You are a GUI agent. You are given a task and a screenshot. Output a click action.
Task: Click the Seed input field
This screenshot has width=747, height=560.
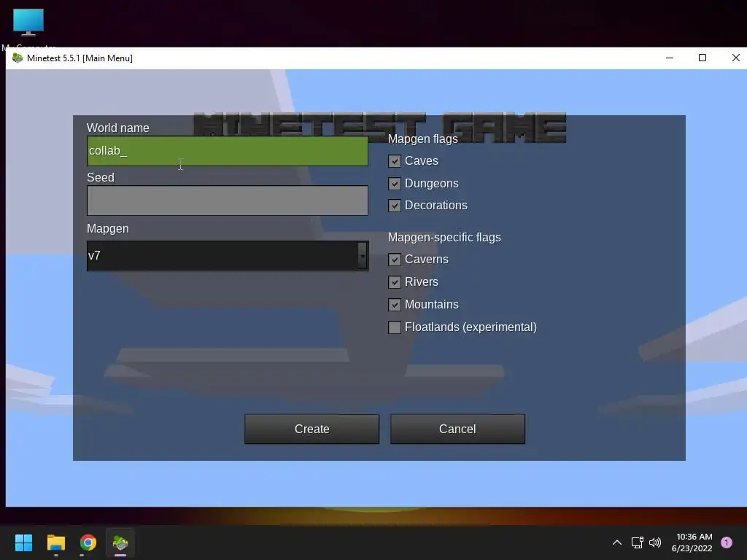[x=228, y=201]
